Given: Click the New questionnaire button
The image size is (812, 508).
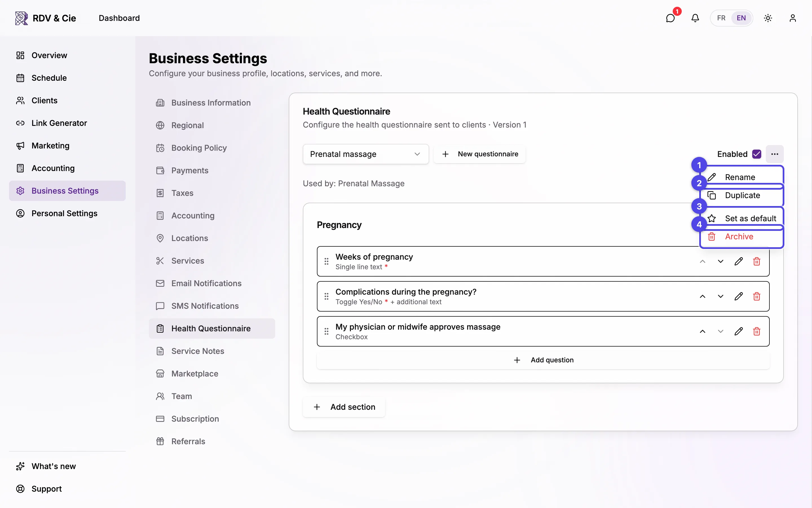Looking at the screenshot, I should tap(480, 154).
